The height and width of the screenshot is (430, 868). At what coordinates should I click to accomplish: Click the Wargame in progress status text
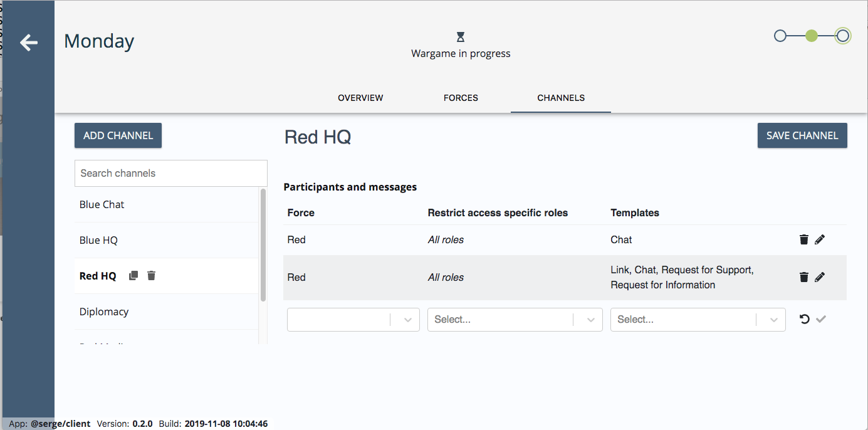461,53
